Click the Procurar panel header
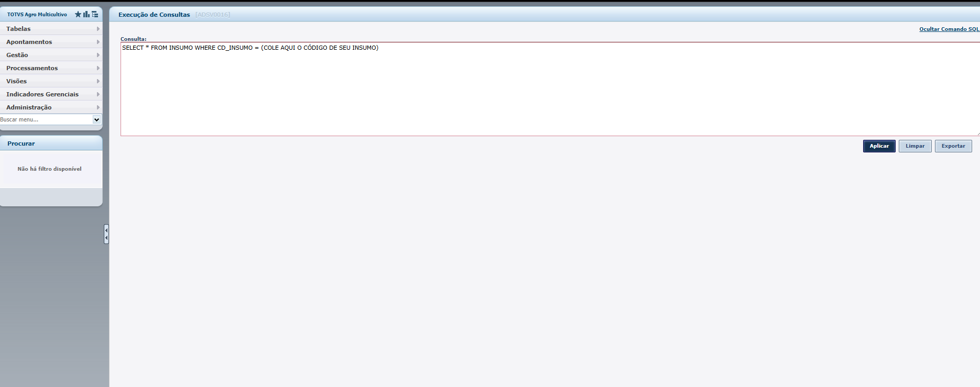The image size is (980, 387). point(51,143)
